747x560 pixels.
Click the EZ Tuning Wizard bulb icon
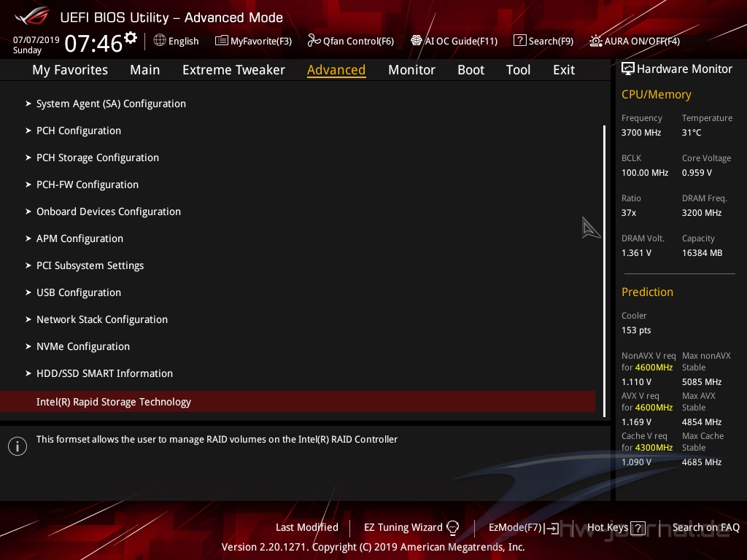point(452,527)
